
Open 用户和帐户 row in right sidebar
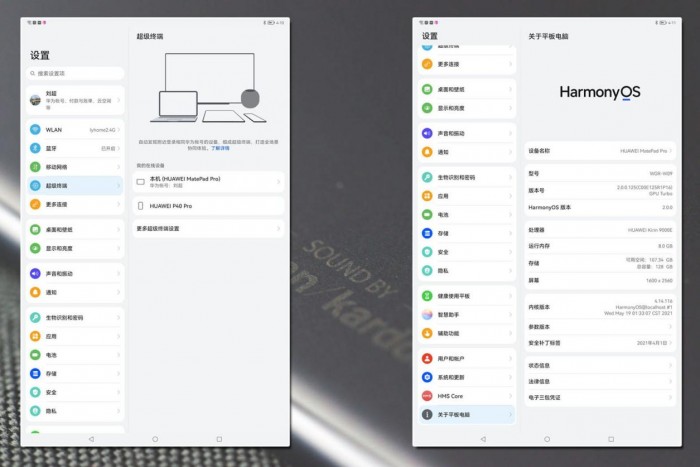(x=467, y=358)
